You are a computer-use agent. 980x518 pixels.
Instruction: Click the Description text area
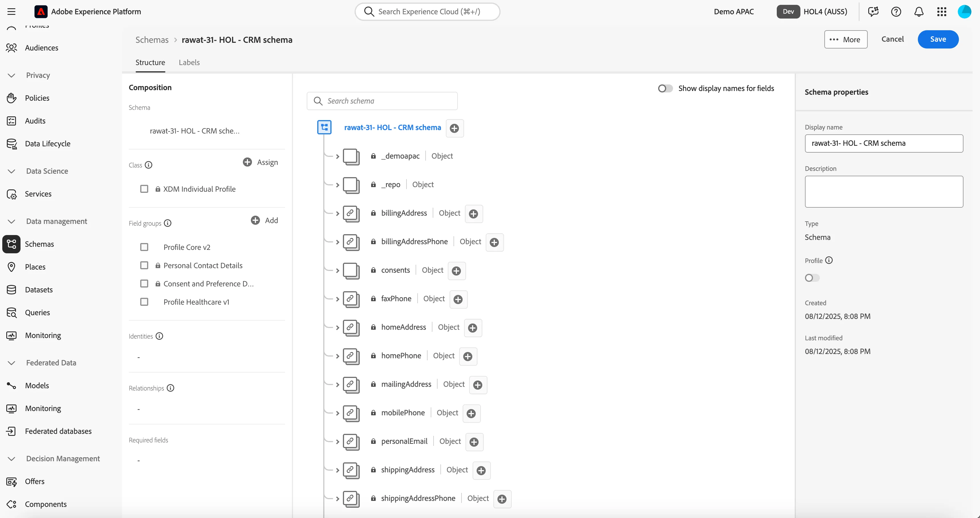coord(884,191)
